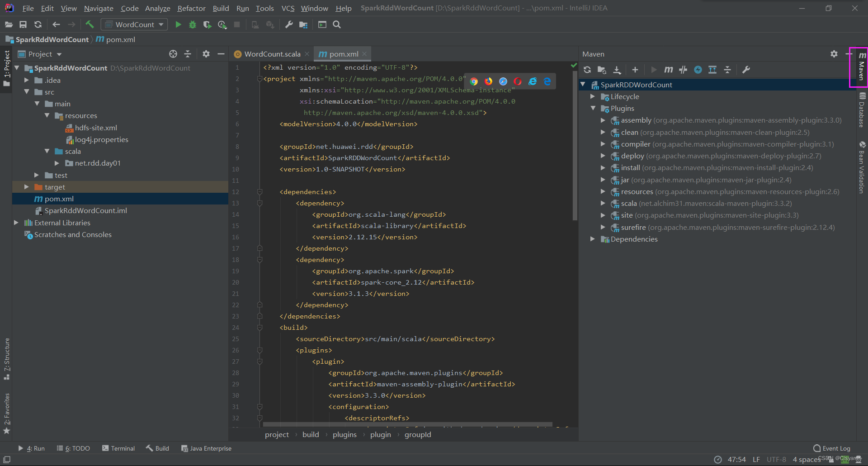Click the Build Project hammer icon
This screenshot has width=868, height=466.
pyautogui.click(x=90, y=24)
